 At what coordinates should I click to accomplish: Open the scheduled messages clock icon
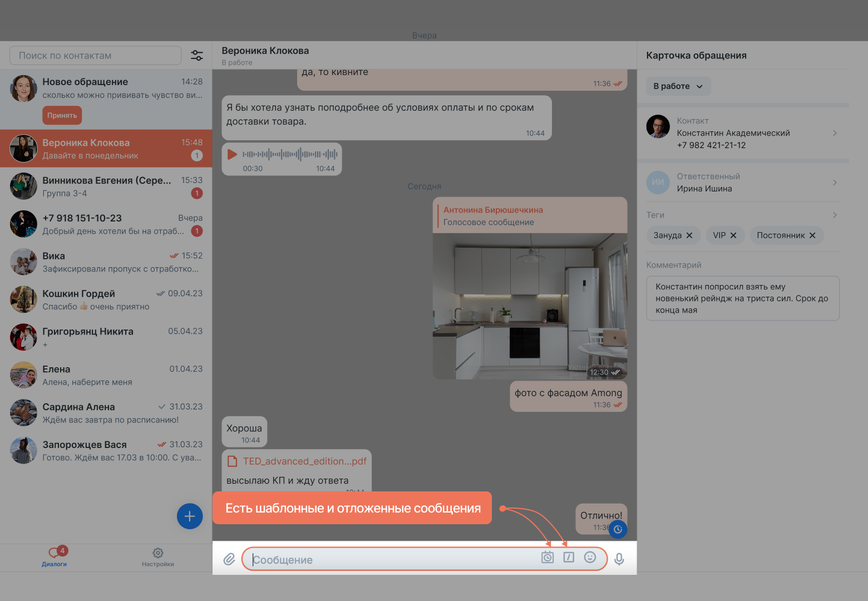click(x=547, y=557)
